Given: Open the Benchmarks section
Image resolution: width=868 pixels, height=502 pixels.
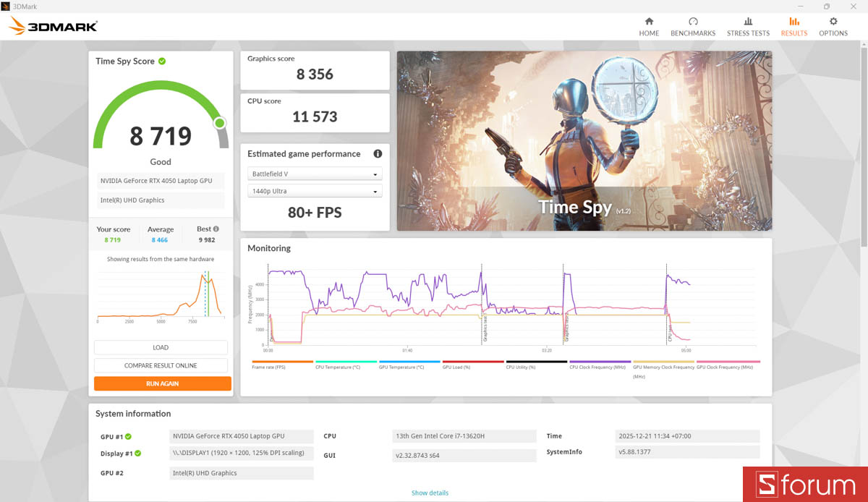Looking at the screenshot, I should [692, 25].
